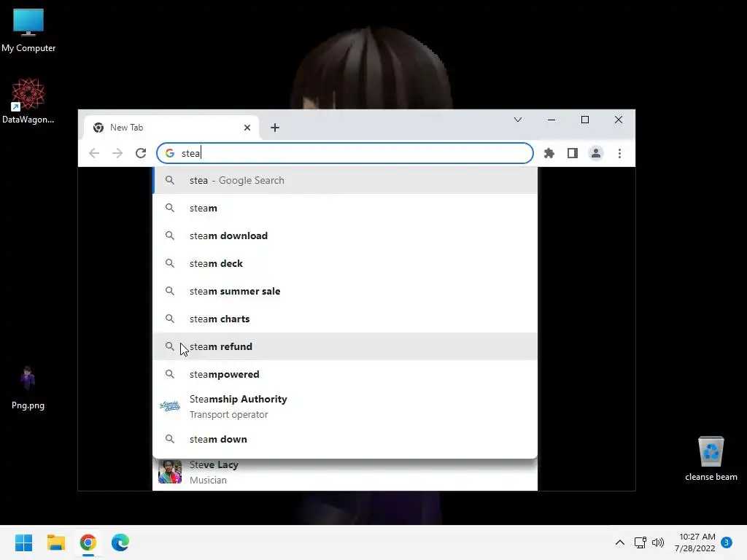Click the Steamship Authority logo
Image resolution: width=747 pixels, height=560 pixels.
pos(170,406)
